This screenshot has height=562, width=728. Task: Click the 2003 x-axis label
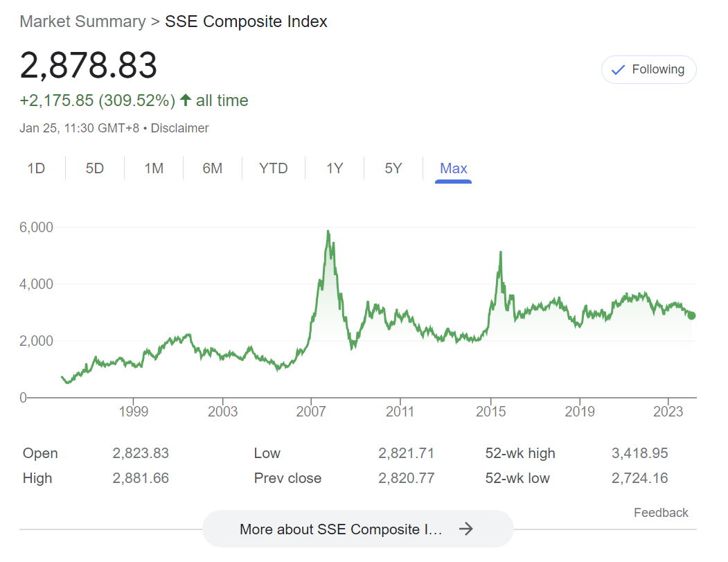222,412
